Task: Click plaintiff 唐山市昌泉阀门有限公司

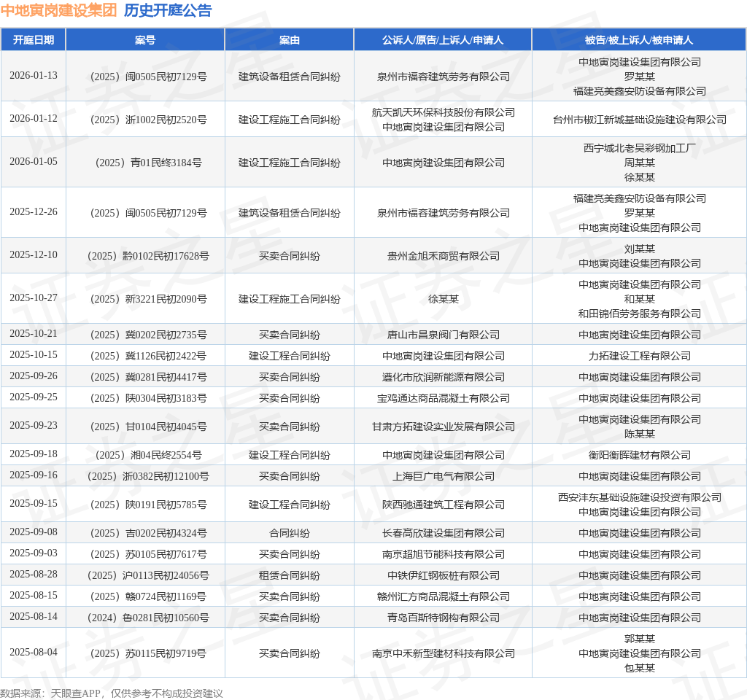Action: point(443,335)
